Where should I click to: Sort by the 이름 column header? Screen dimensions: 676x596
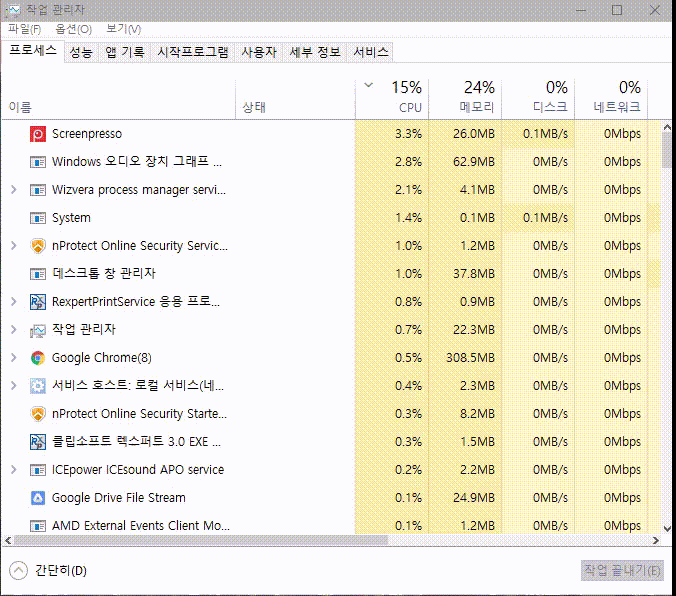pos(119,98)
